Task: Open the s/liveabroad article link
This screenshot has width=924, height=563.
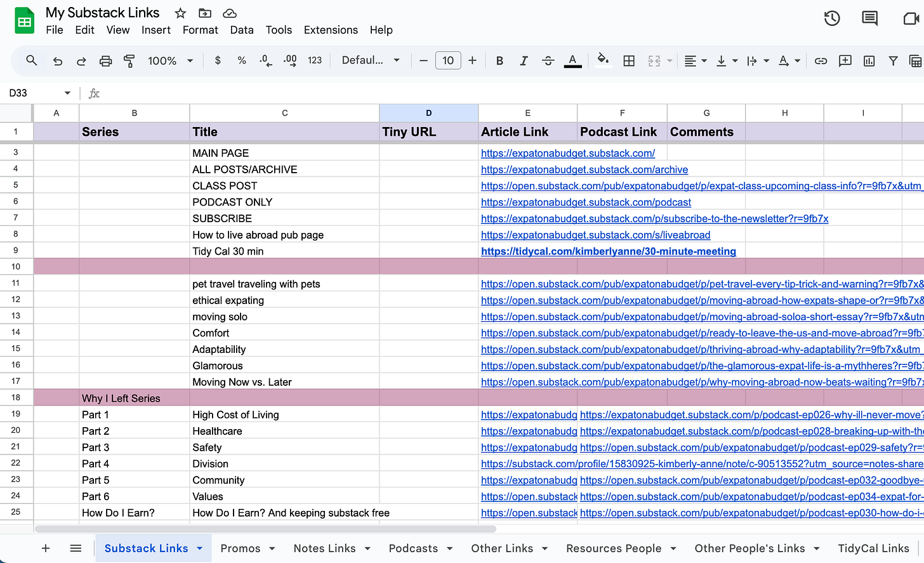Action: point(595,235)
